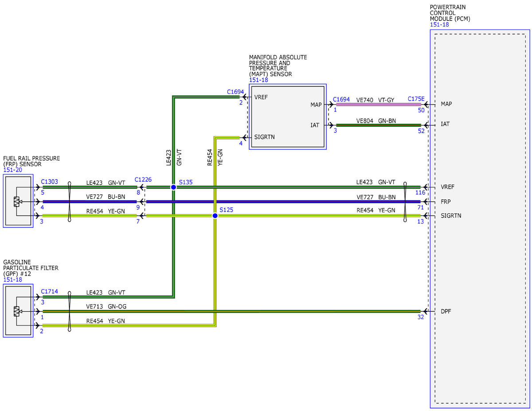The width and height of the screenshot is (532, 411).
Task: Click the Powertrain Control Module (PCM) title
Action: pos(450,13)
